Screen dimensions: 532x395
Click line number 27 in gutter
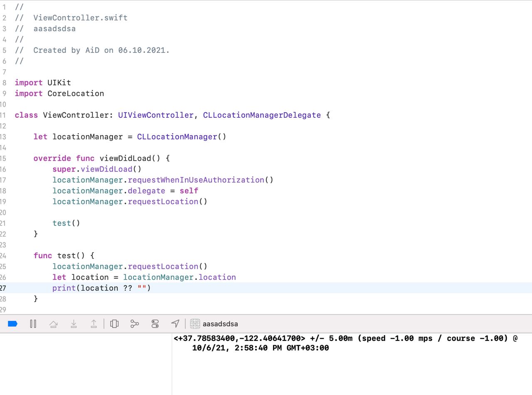pyautogui.click(x=3, y=288)
